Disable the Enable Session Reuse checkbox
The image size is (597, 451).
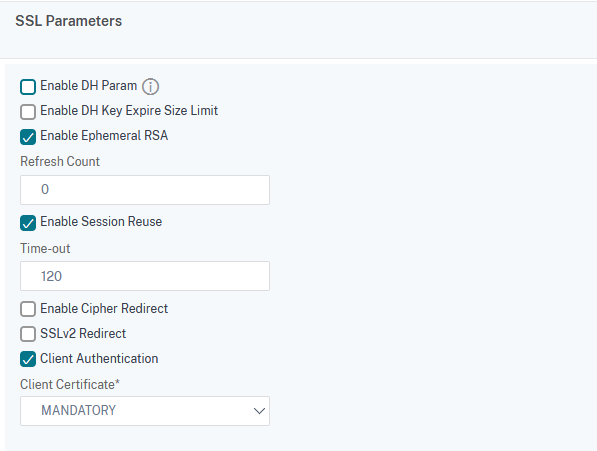pos(28,223)
